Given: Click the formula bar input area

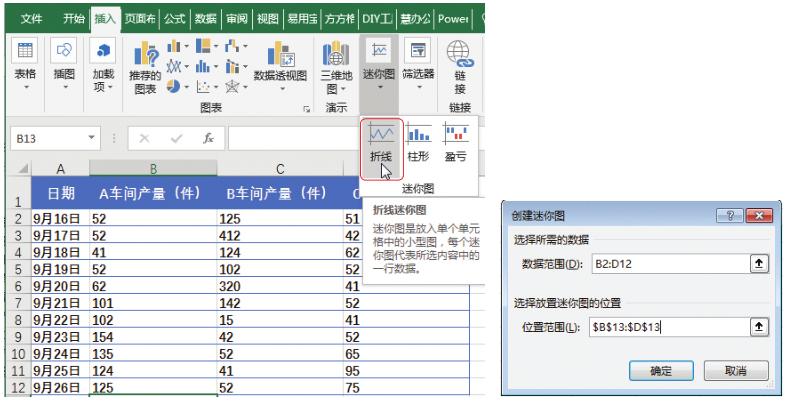Looking at the screenshot, I should pos(294,138).
